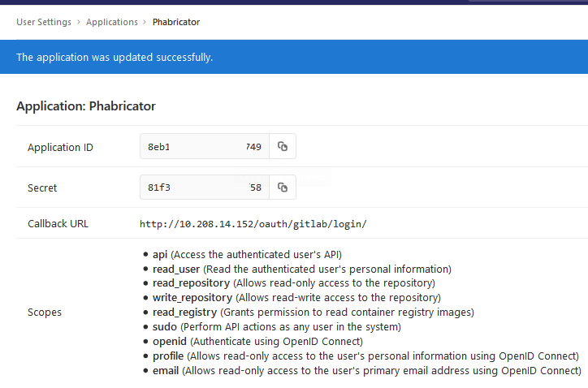Select the 'The application was updated successfully.' message

click(x=115, y=58)
